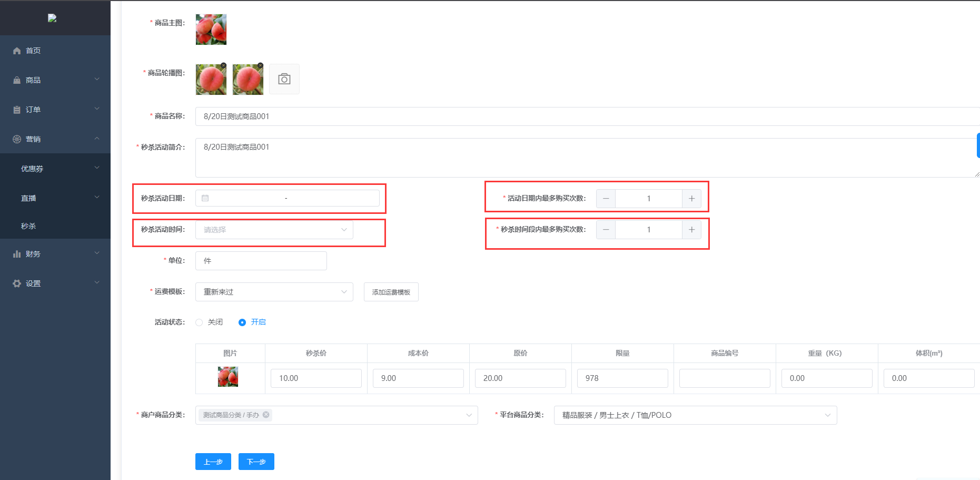Increase max purchases within seckill time slot
The height and width of the screenshot is (480, 980).
(691, 230)
